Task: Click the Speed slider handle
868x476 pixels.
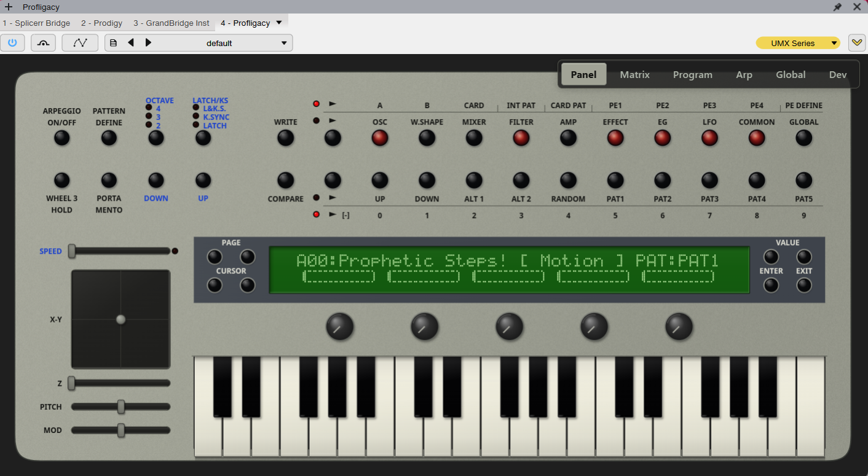Action: coord(72,251)
